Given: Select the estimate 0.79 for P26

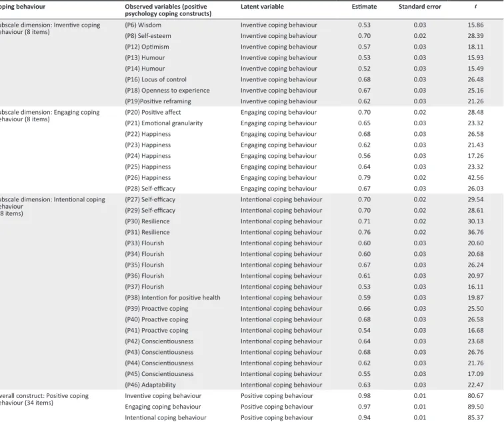Looking at the screenshot, I should [364, 178].
